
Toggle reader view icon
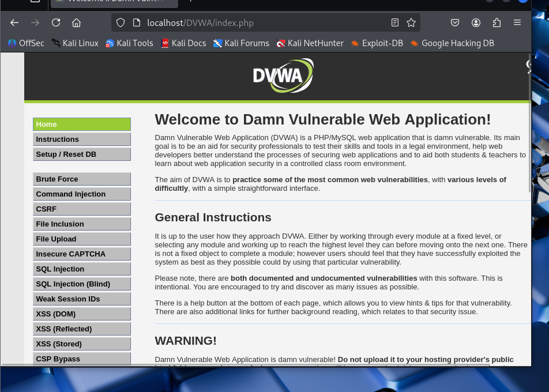(x=394, y=22)
